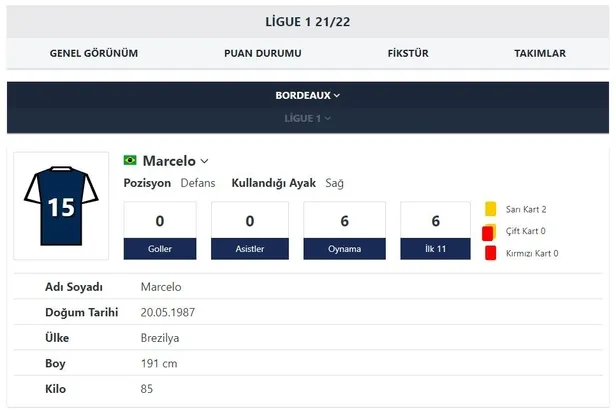This screenshot has height=412, width=616.
Task: Open the Genel Görünüm tab
Action: pos(94,53)
